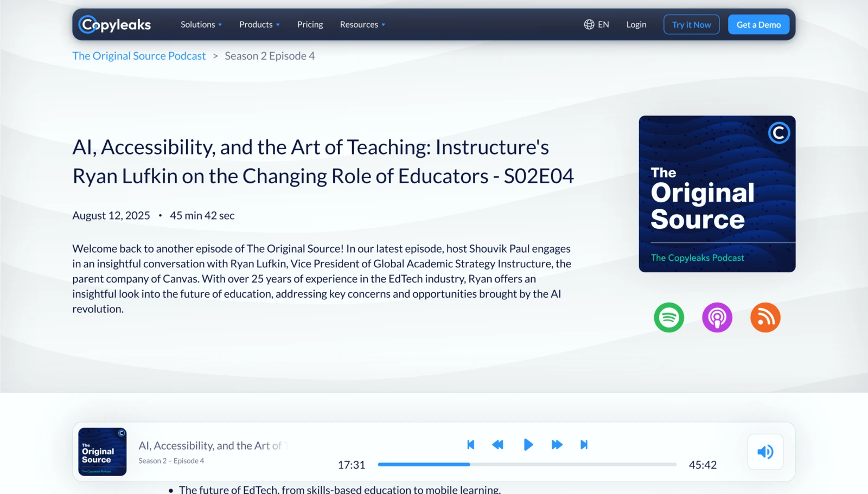Open the Copyleaks logo home link

pos(114,24)
